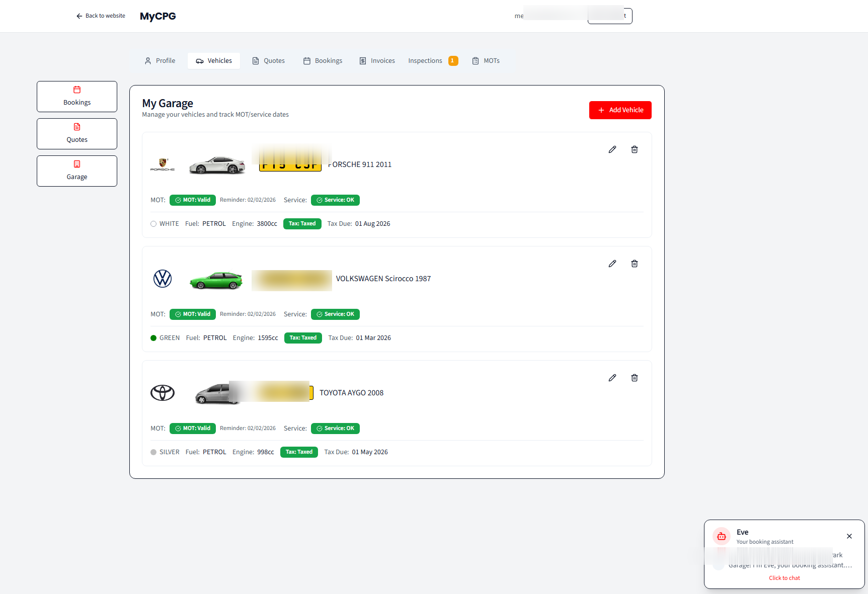This screenshot has height=594, width=868.
Task: Click tax due date 01 Mar 2026
Action: 373,338
